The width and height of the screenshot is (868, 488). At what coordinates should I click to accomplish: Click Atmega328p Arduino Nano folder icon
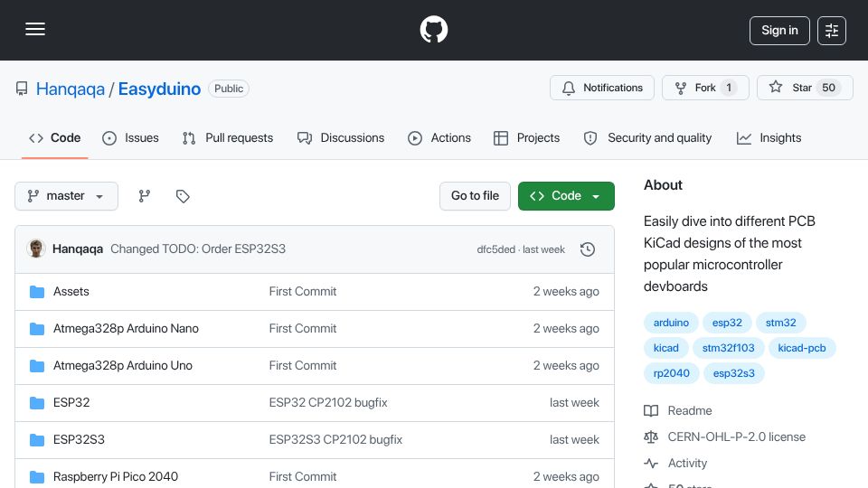click(x=37, y=329)
